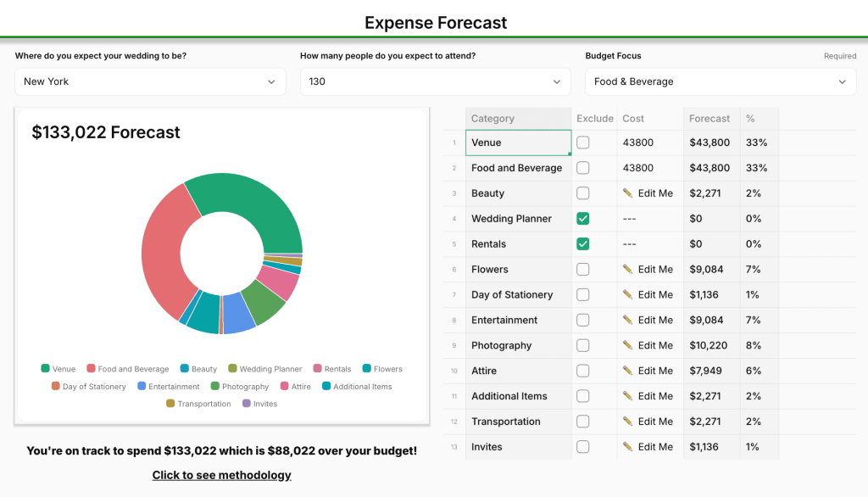Select the Food and Beverage cost cell
This screenshot has height=497, width=868.
point(649,168)
